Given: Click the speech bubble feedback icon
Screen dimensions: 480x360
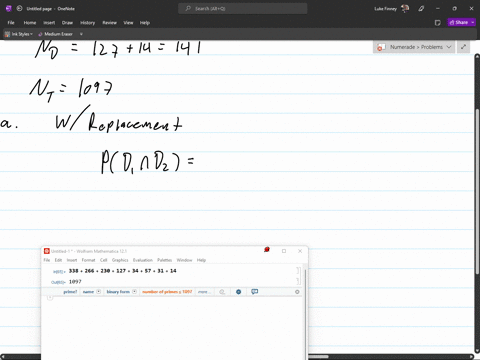Looking at the screenshot, I should [255, 292].
